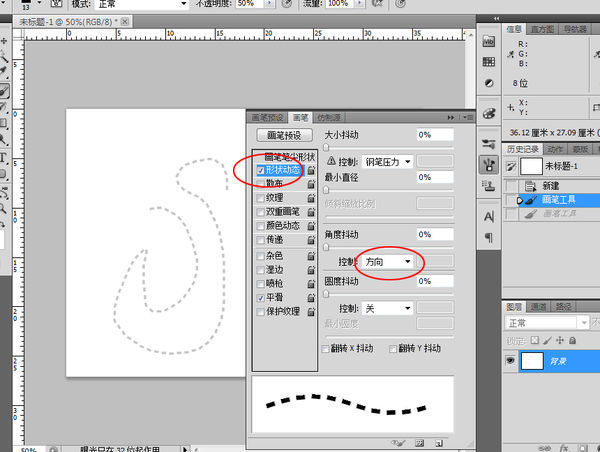Toggle the Brush panel icon in the dock

(489, 165)
